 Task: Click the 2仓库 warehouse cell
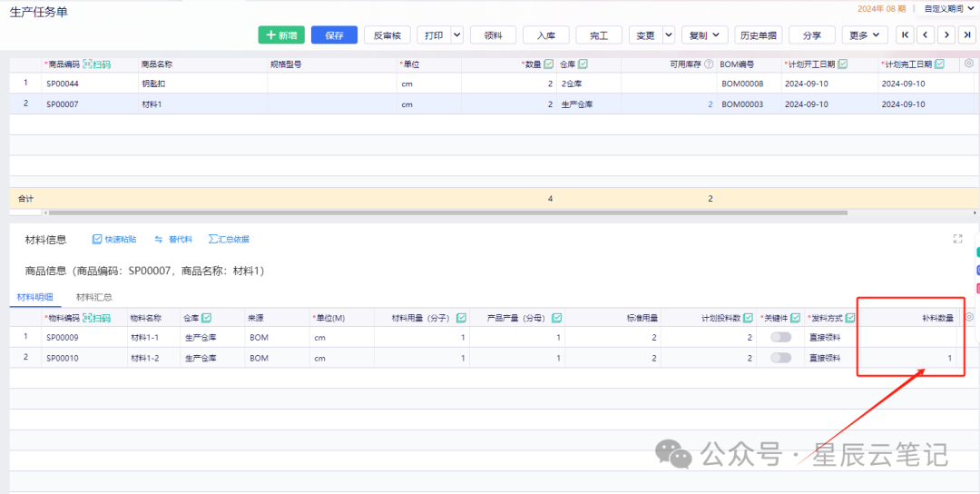tap(589, 84)
